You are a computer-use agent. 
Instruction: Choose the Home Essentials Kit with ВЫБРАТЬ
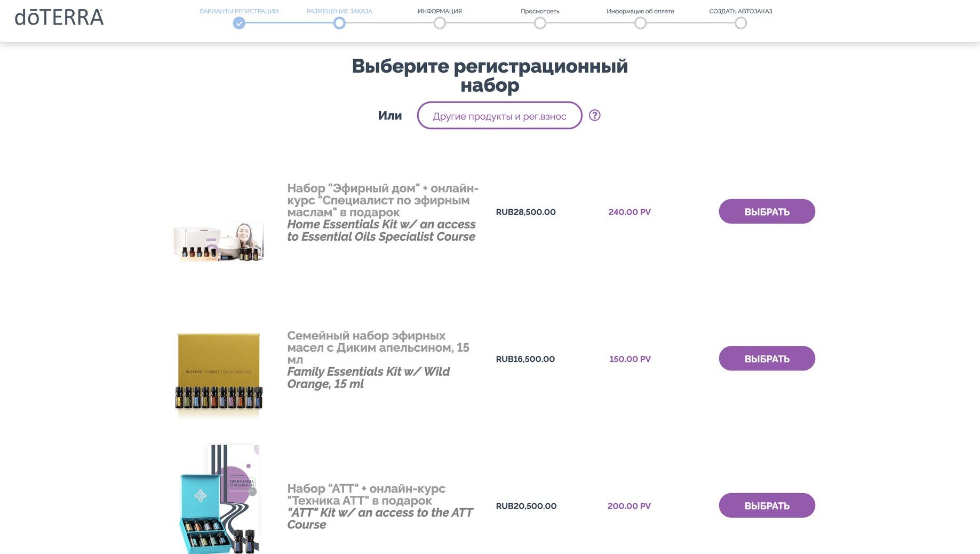[x=767, y=211]
